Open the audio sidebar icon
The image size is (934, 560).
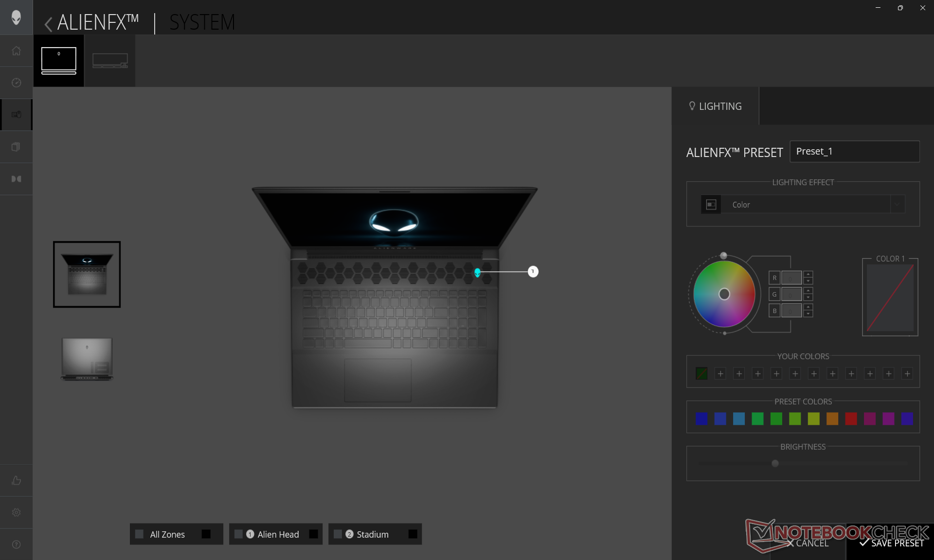tap(16, 179)
